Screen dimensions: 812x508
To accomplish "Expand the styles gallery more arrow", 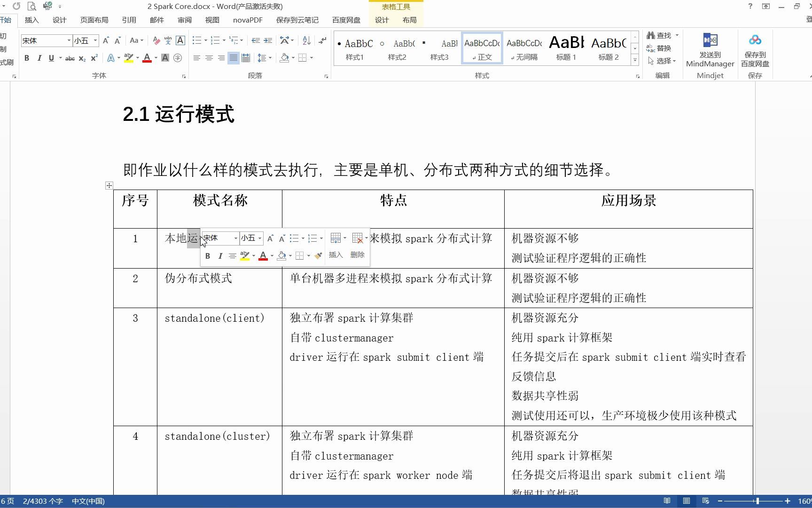I will [635, 60].
